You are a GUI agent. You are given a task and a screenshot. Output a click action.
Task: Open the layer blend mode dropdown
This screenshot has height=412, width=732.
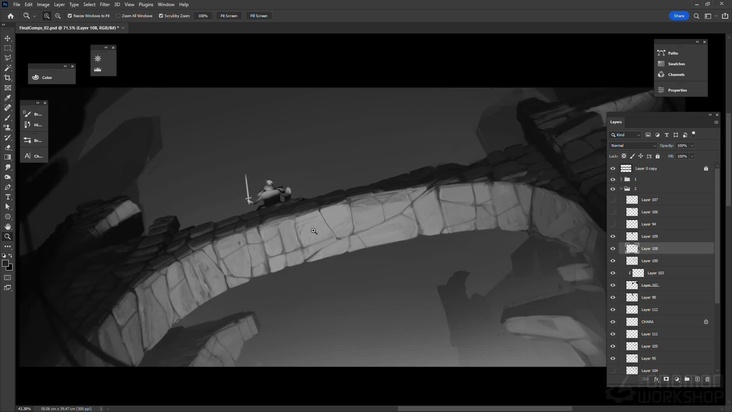(632, 145)
